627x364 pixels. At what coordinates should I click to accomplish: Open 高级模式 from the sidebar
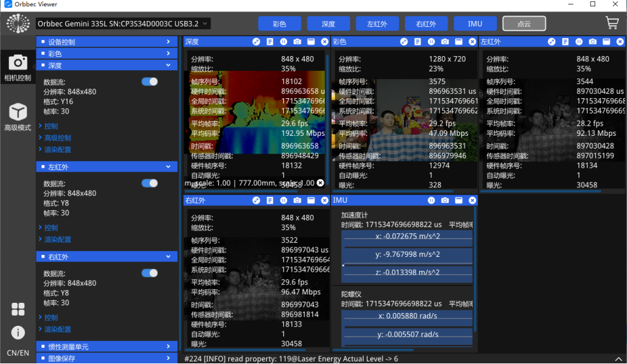coord(18,118)
